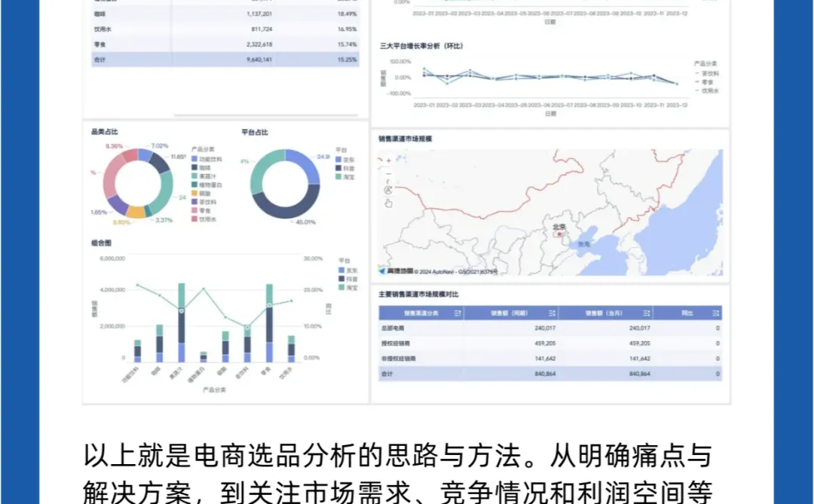Viewport: 814px width, 504px height.
Task: Click the 零食 row in the category table
Action: click(x=225, y=44)
